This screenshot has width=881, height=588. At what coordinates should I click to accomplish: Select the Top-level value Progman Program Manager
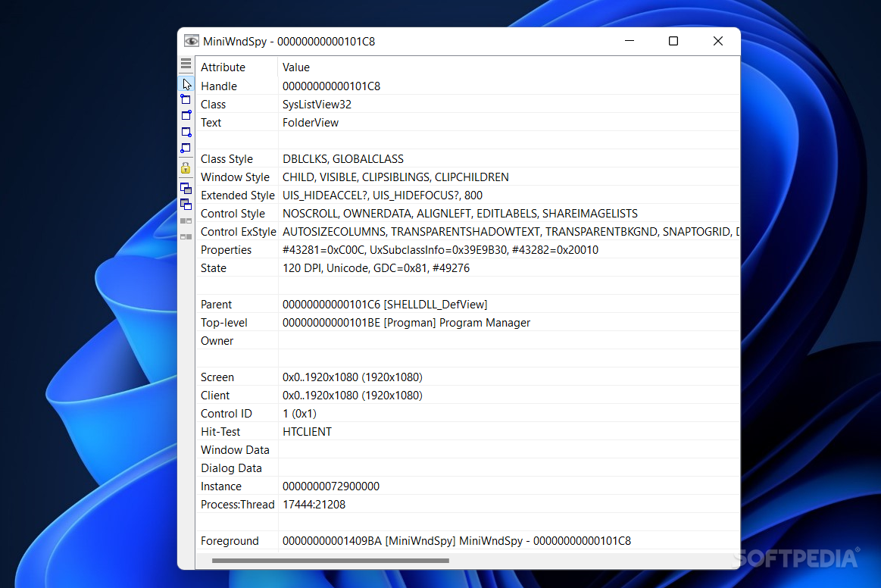pos(406,323)
